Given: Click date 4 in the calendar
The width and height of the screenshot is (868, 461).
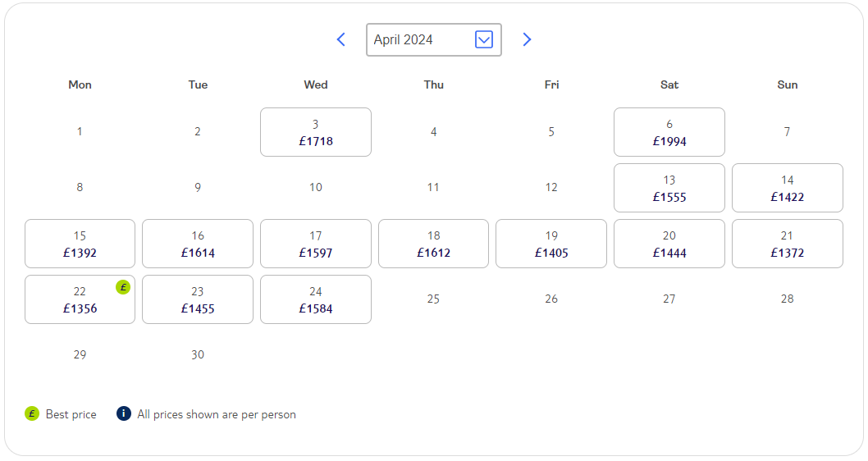Looking at the screenshot, I should [433, 132].
